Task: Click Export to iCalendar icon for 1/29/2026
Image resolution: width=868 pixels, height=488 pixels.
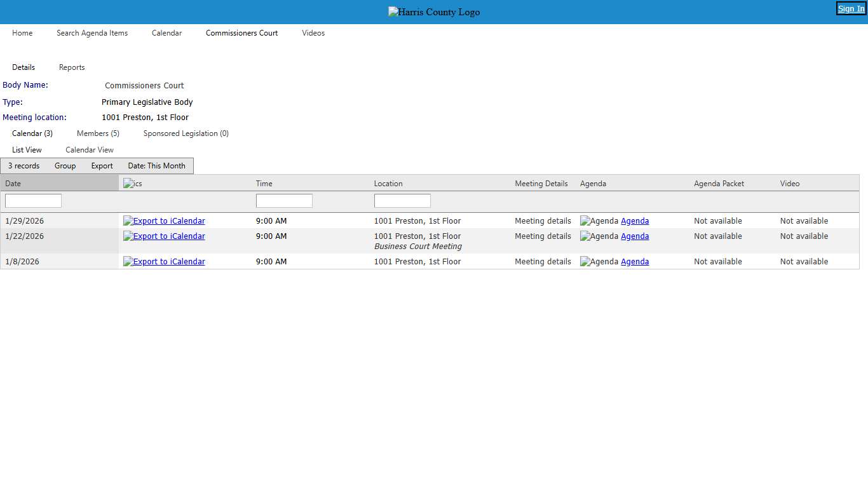Action: tap(128, 221)
